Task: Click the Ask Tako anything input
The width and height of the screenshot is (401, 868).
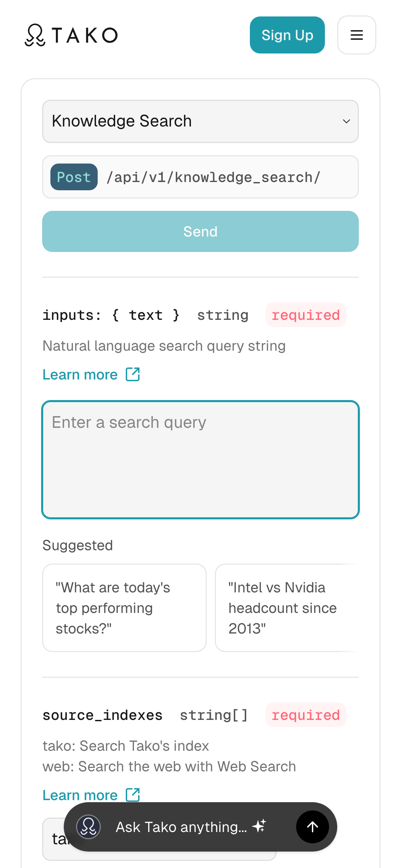Action: pos(181,827)
